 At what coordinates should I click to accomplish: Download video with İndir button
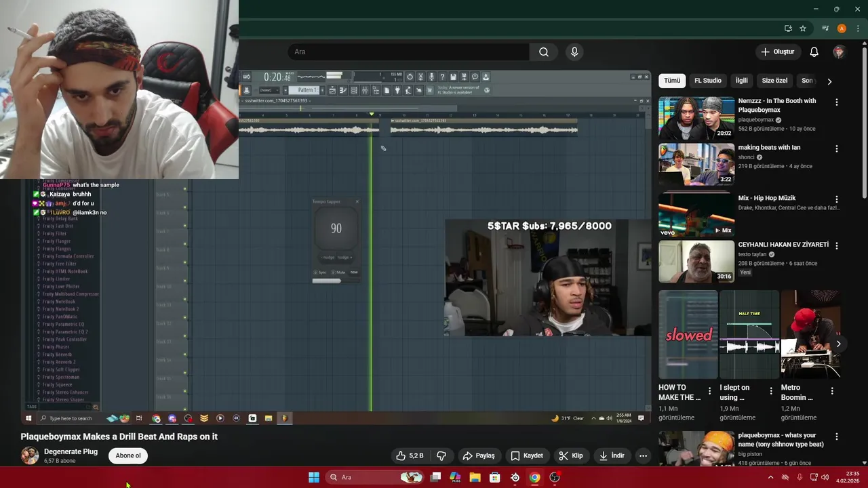pos(612,455)
